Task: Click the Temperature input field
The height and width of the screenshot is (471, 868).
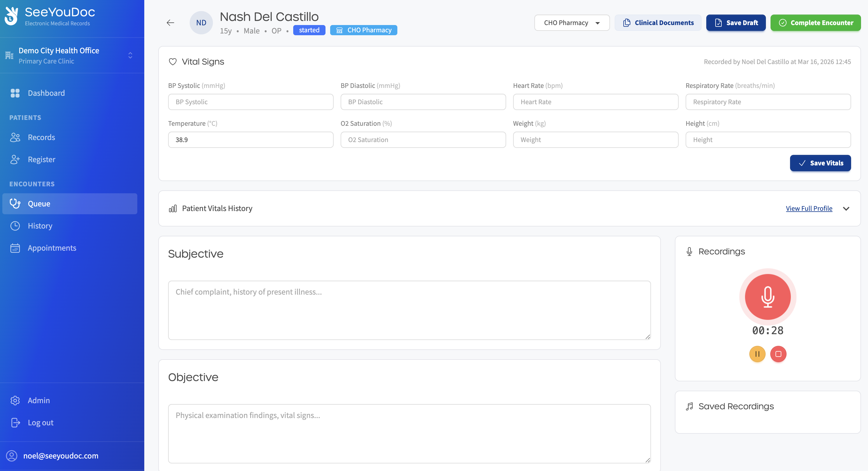Action: (x=250, y=139)
